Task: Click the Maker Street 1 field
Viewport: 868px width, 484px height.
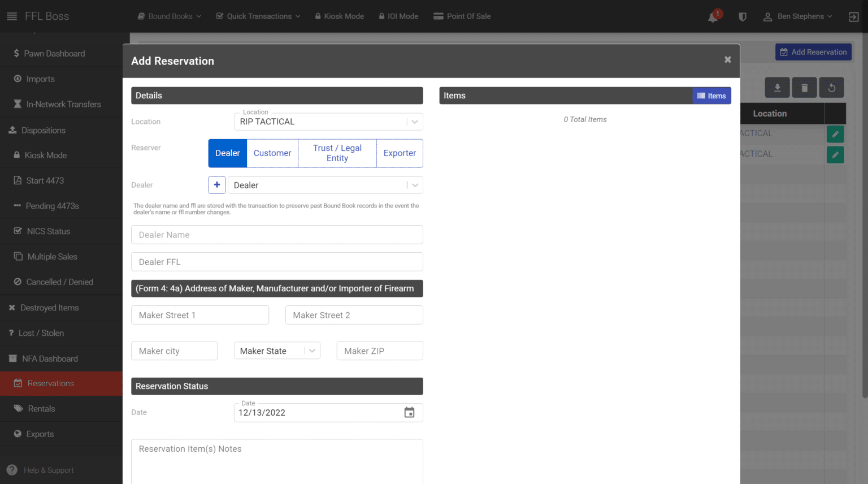Action: pyautogui.click(x=200, y=315)
